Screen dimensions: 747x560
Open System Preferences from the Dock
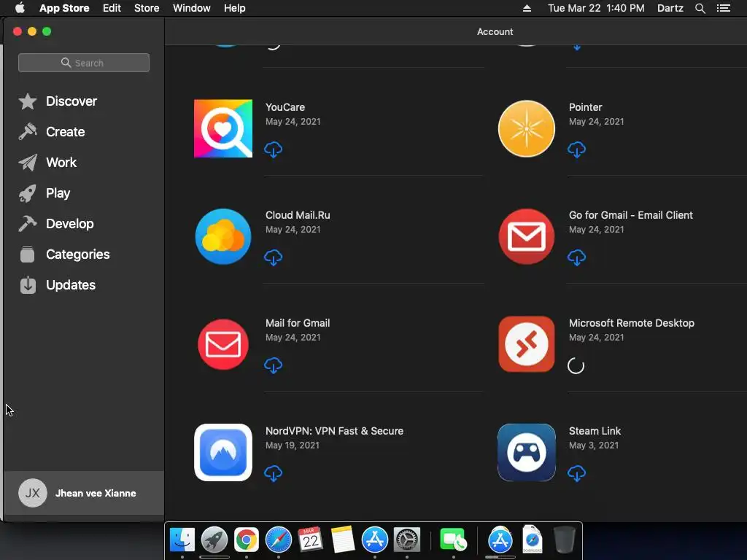click(407, 540)
